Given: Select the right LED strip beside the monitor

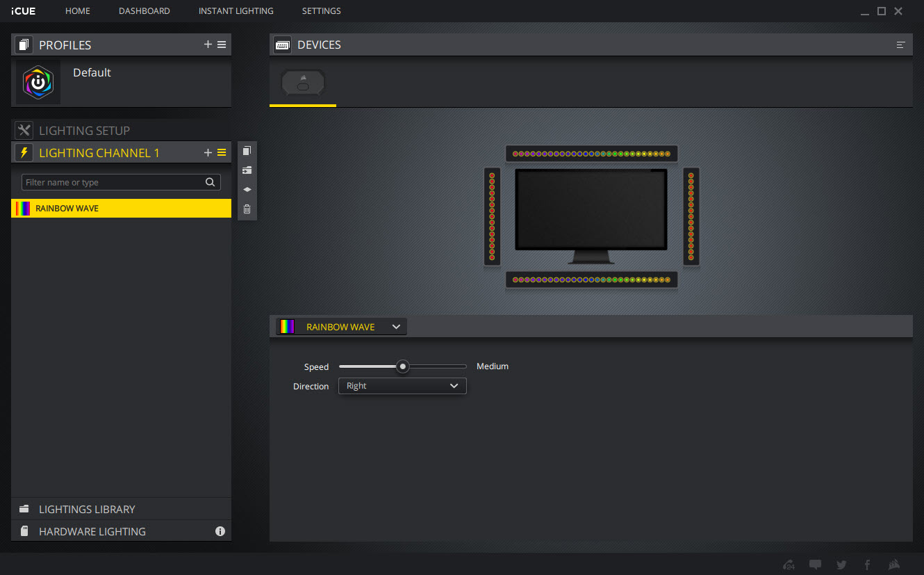Looking at the screenshot, I should pos(691,216).
